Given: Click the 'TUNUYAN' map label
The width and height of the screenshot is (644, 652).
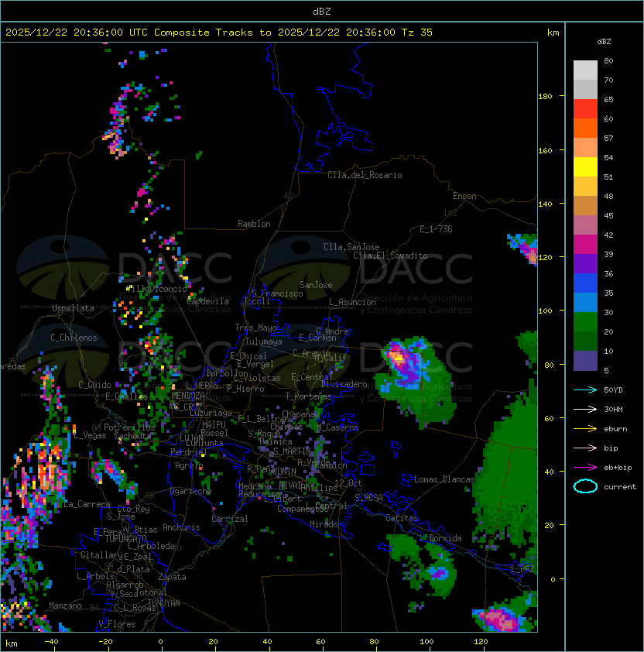Looking at the screenshot, I should tap(164, 603).
